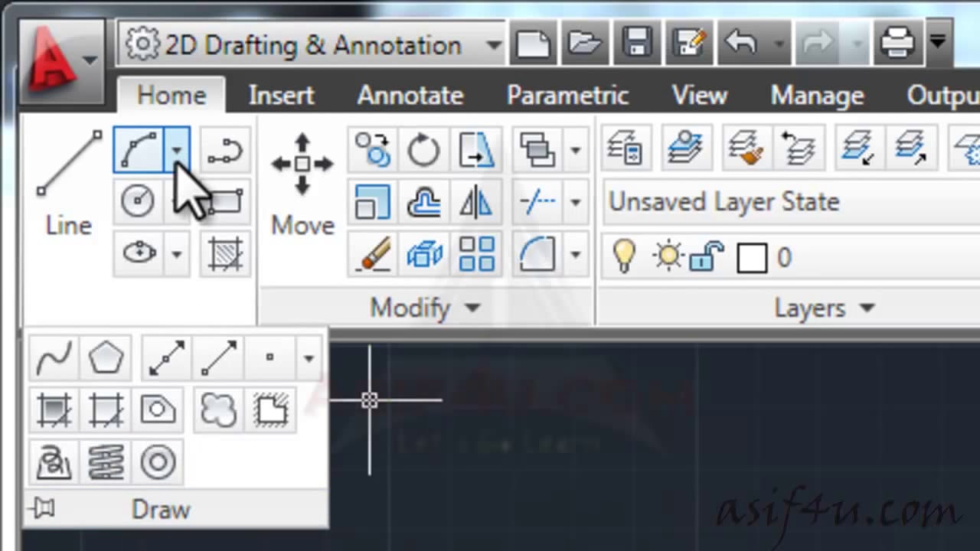The width and height of the screenshot is (980, 551).
Task: Select the Move tool
Action: pyautogui.click(x=302, y=184)
